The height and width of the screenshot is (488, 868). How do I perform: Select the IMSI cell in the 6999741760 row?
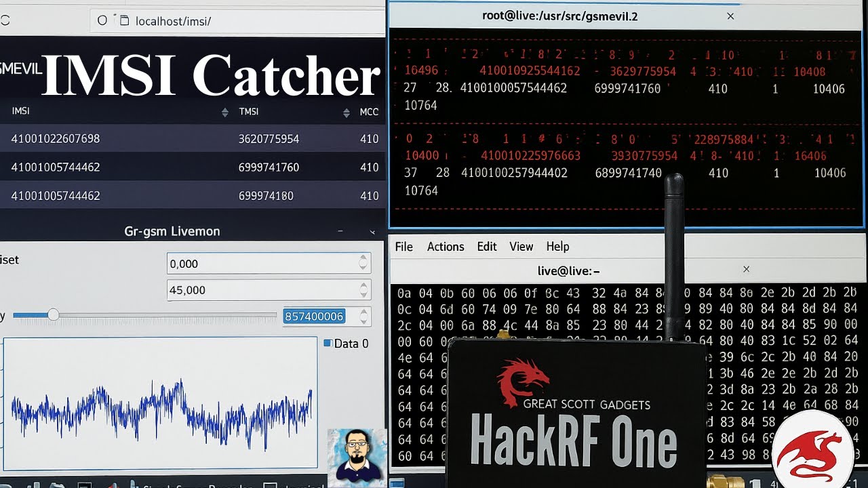point(56,167)
